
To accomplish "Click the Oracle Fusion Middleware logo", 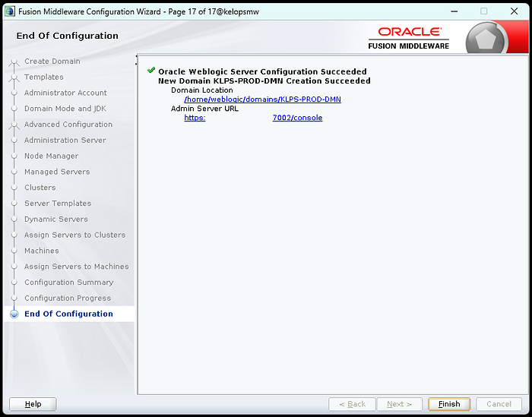I will (x=409, y=38).
